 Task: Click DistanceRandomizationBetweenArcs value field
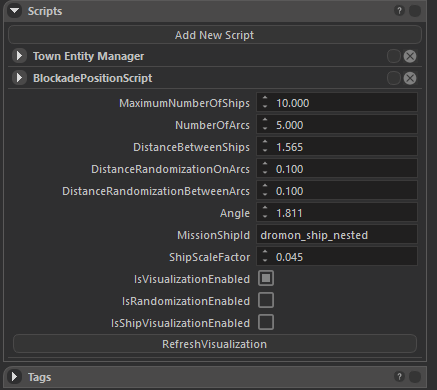[x=337, y=191]
